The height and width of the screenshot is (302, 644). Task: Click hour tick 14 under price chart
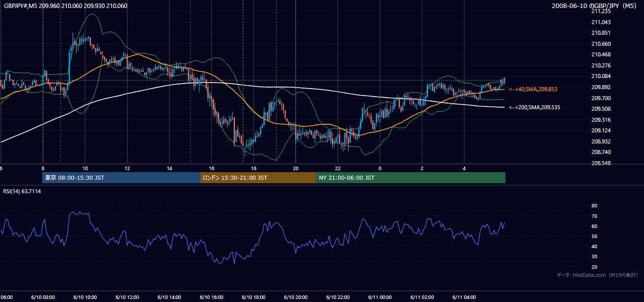point(169,169)
